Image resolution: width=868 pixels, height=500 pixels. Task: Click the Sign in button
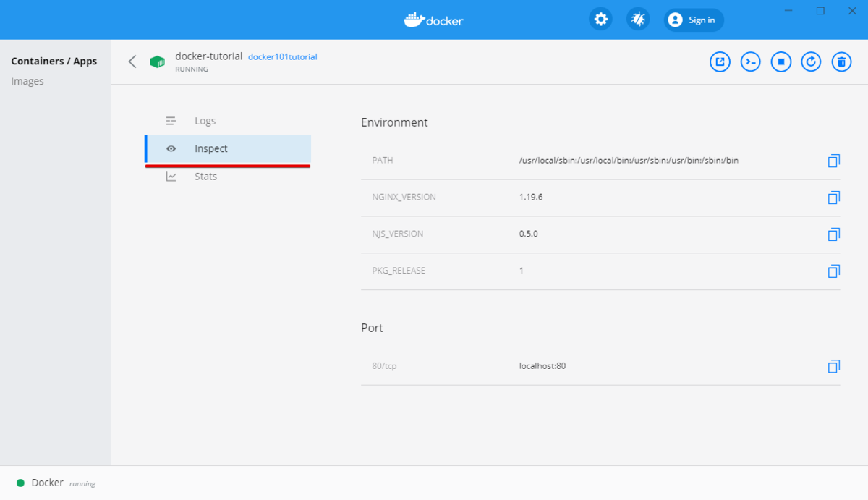[x=694, y=20]
